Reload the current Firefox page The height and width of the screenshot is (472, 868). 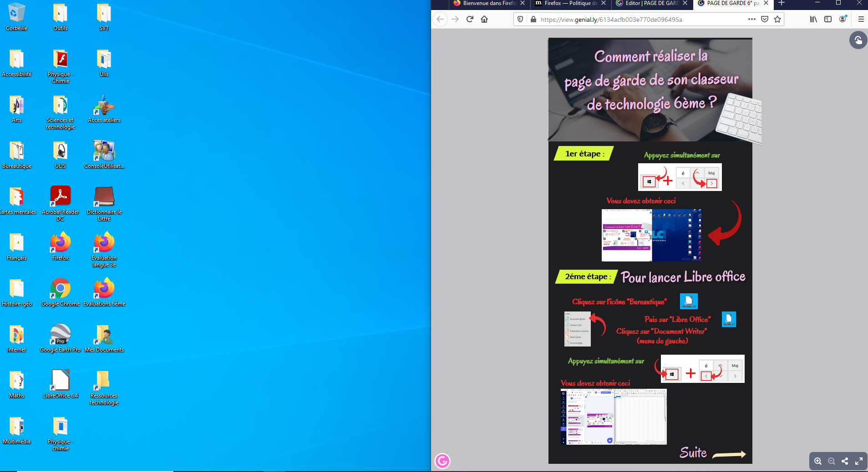pyautogui.click(x=470, y=19)
